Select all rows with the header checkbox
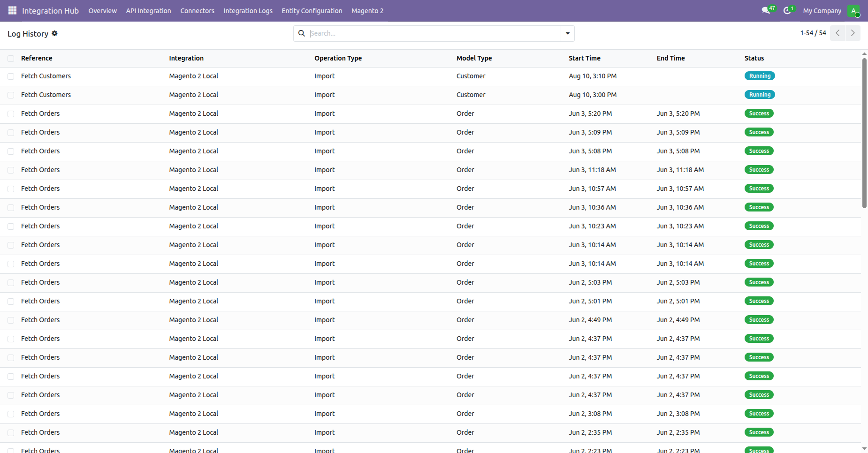 pos(11,59)
